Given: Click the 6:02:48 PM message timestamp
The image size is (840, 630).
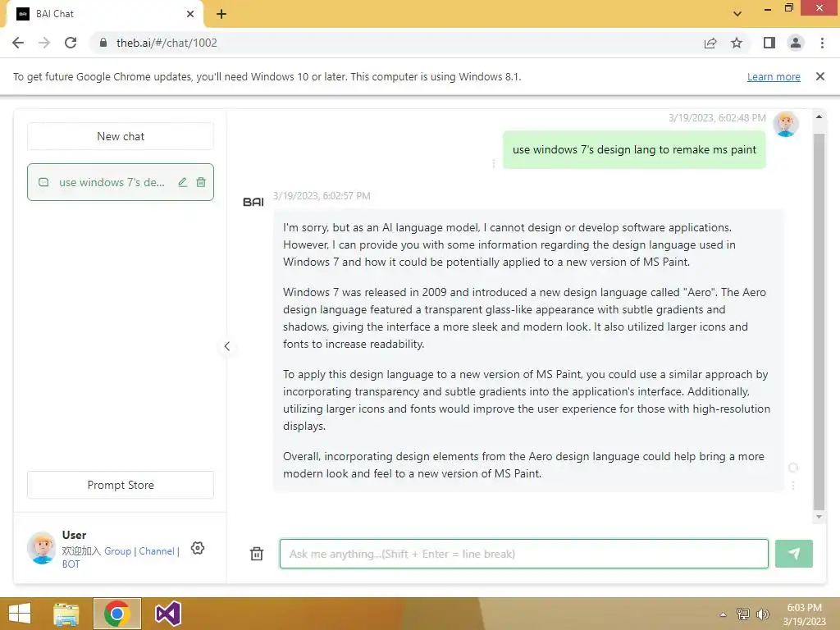Looking at the screenshot, I should click(717, 118).
